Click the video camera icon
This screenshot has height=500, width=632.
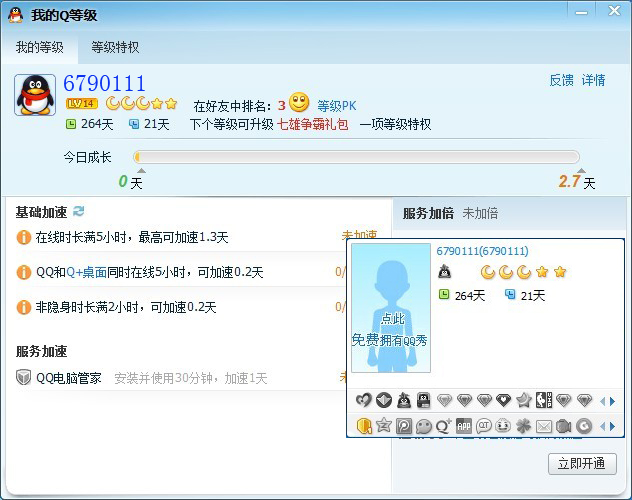pos(563,426)
